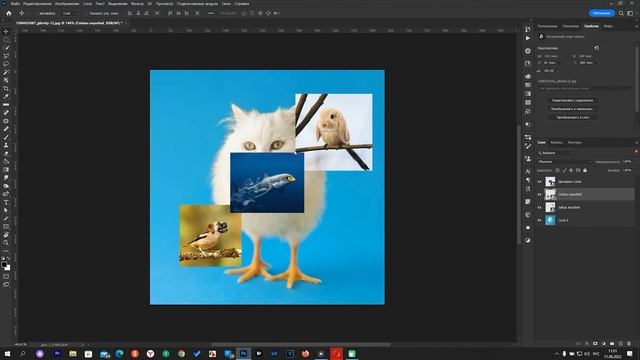Select the Clone Stamp tool
The width and height of the screenshot is (640, 360).
click(x=6, y=145)
